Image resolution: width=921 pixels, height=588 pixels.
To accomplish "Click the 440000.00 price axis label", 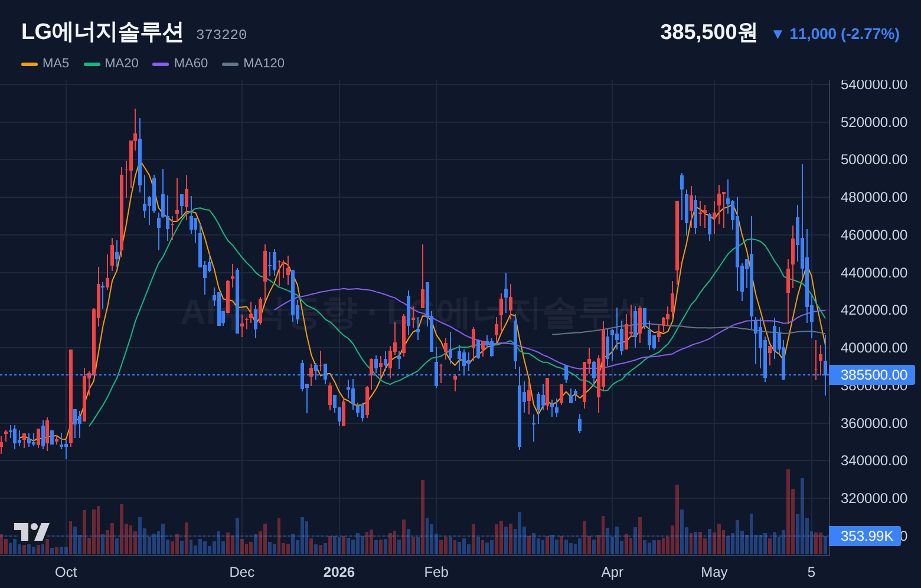I will pos(874,273).
